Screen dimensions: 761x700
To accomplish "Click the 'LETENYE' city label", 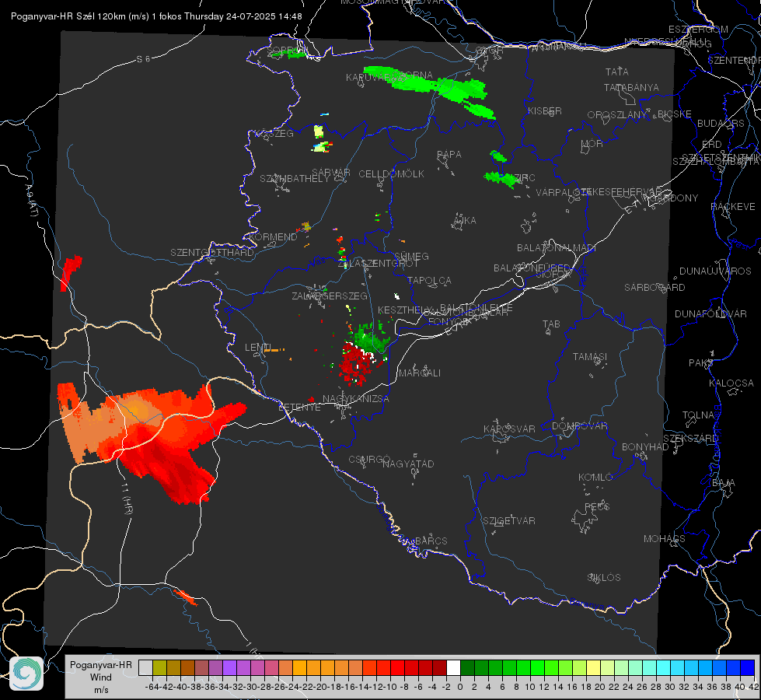I will pos(299,408).
